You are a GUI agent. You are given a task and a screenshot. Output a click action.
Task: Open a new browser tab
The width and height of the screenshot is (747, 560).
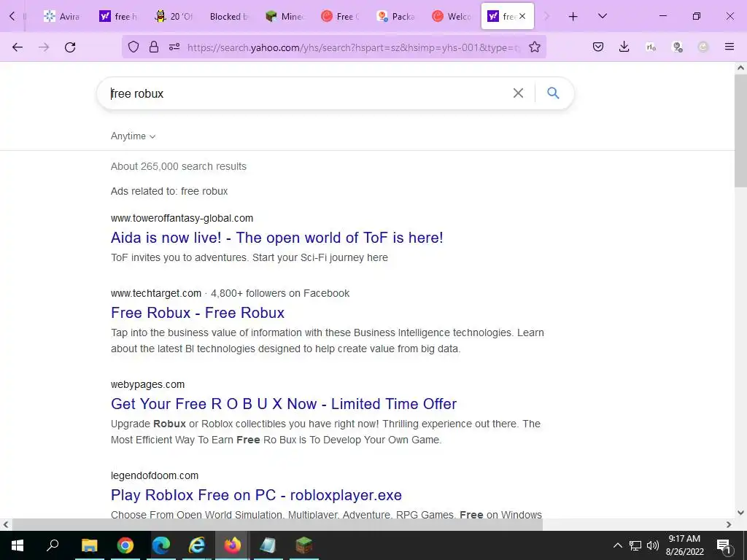coord(573,17)
